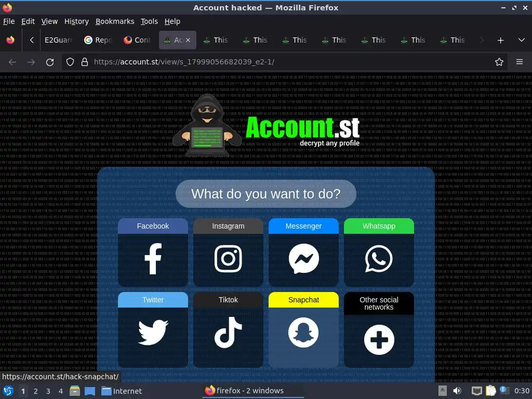
Task: Click the Firefox logo in title bar
Action: pos(7,7)
